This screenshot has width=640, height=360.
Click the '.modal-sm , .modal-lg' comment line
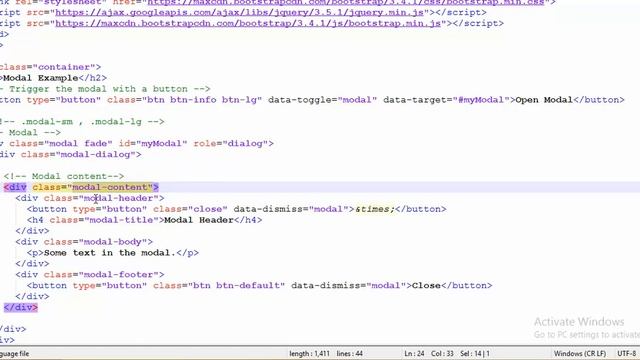pos(82,122)
